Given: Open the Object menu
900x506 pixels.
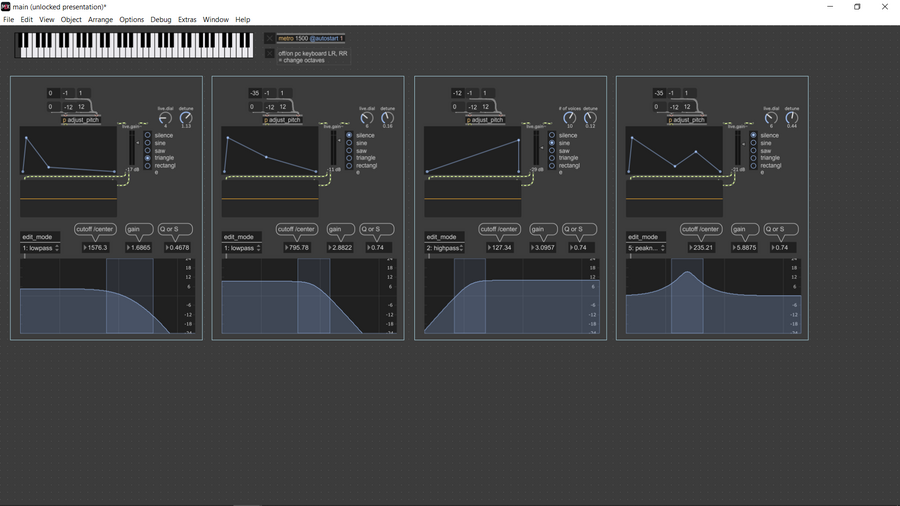Looking at the screenshot, I should [x=71, y=20].
